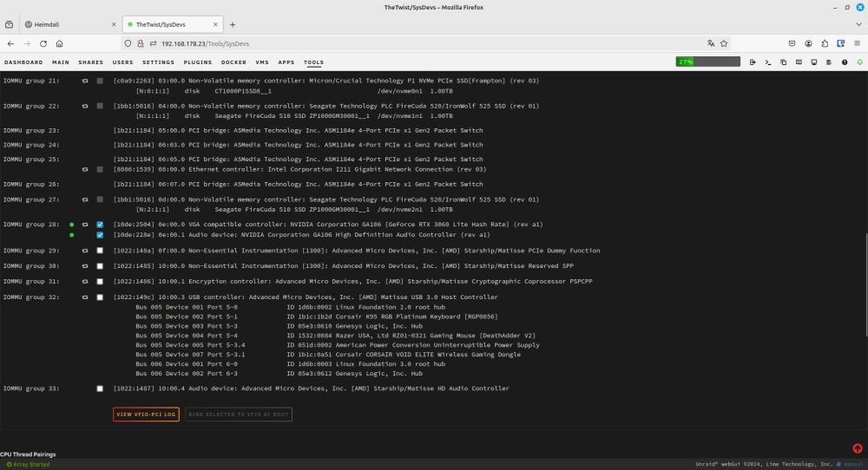Switch to the Heimdall browser tab

pos(69,24)
